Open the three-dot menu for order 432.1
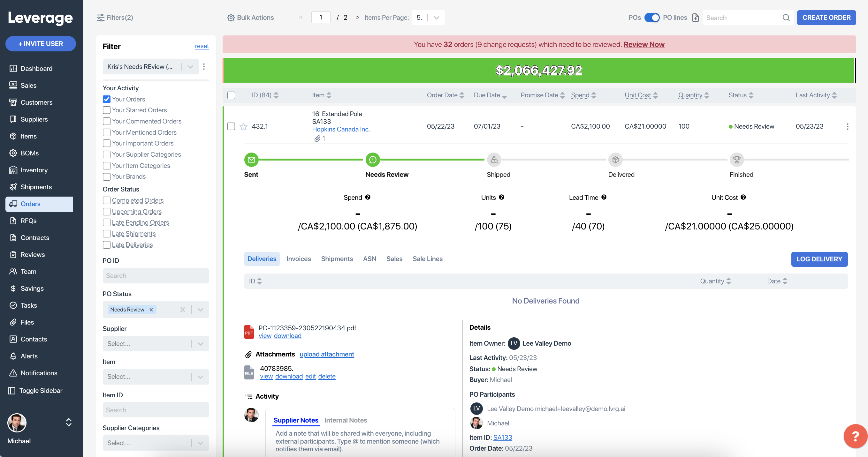 coord(848,127)
